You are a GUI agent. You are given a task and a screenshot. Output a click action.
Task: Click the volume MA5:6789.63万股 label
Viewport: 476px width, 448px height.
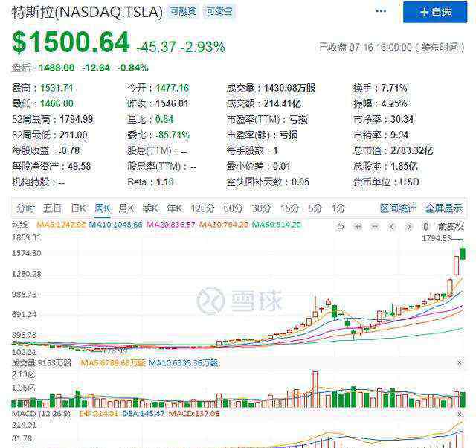tap(113, 363)
